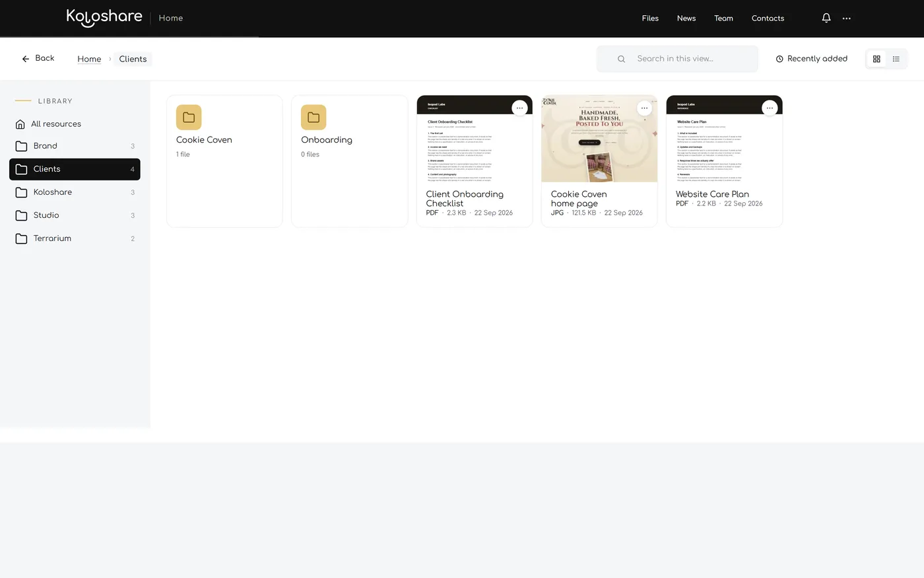Open options for Client Onboarding Checklist

(519, 108)
